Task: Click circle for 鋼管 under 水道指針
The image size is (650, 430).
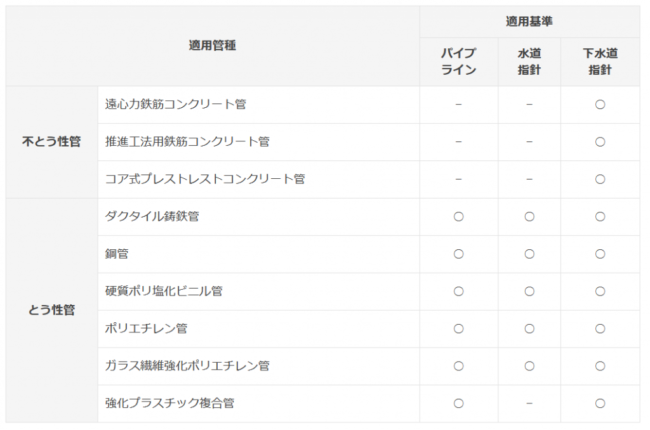Action: click(529, 254)
